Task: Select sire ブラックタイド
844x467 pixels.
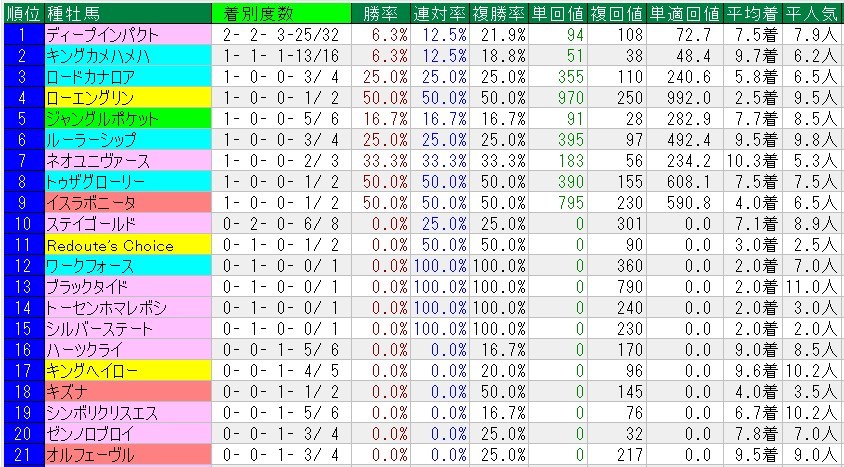Action: [128, 287]
